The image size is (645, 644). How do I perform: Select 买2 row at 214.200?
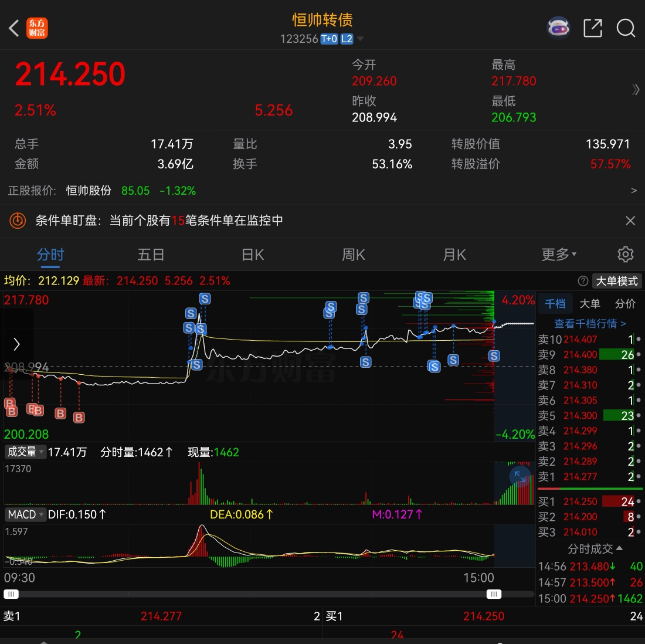(x=590, y=517)
